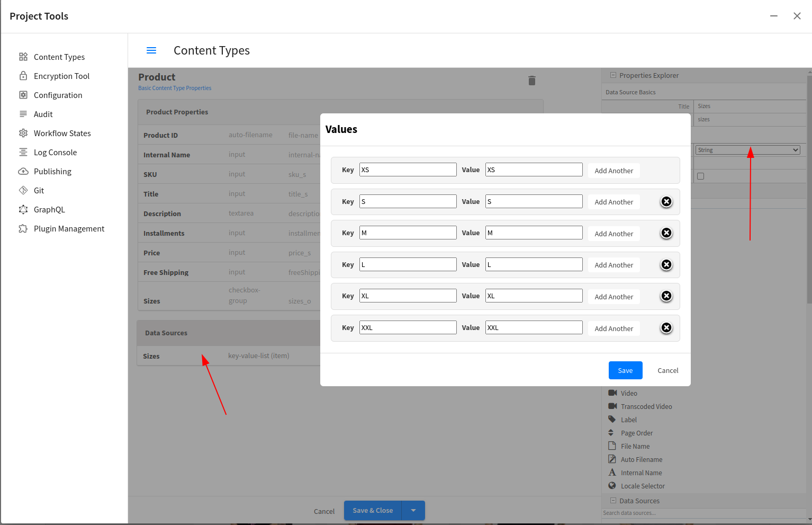Click the Key field containing XS
The width and height of the screenshot is (812, 525).
[x=408, y=170]
